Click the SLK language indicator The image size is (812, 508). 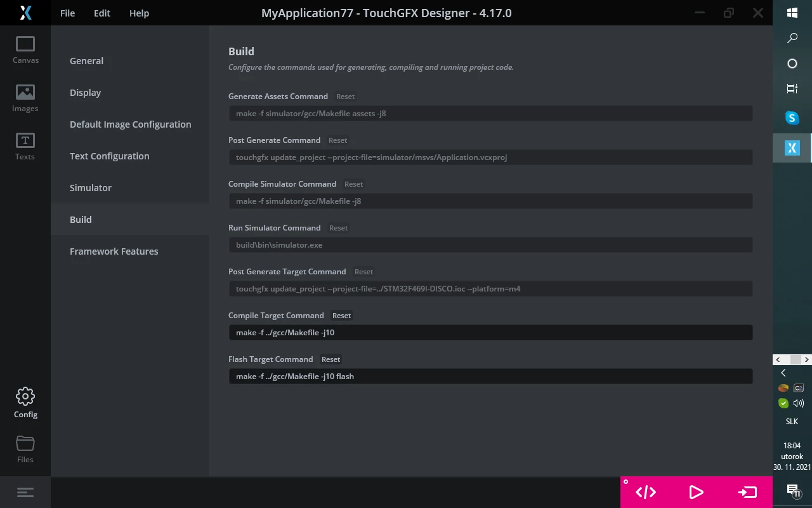[792, 422]
